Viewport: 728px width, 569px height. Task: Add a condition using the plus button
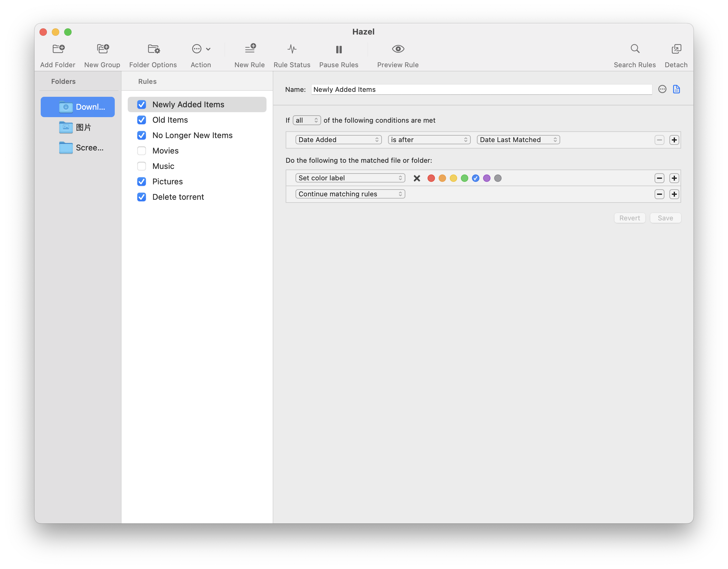[674, 140]
